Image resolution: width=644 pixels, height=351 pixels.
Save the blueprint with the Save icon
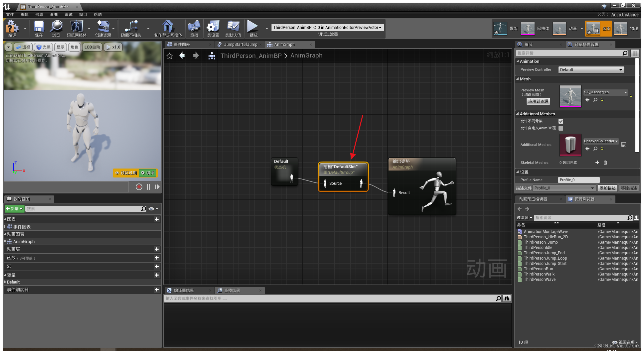click(x=38, y=28)
